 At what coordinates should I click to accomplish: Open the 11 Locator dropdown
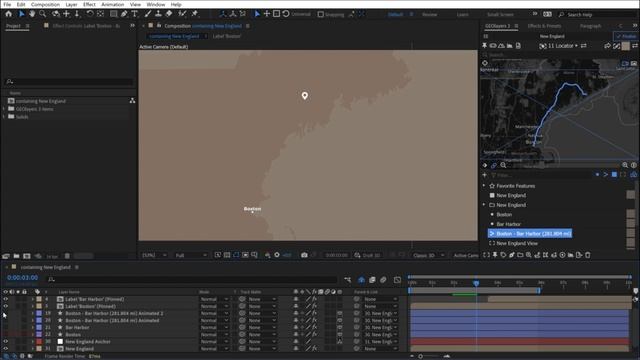pos(559,46)
